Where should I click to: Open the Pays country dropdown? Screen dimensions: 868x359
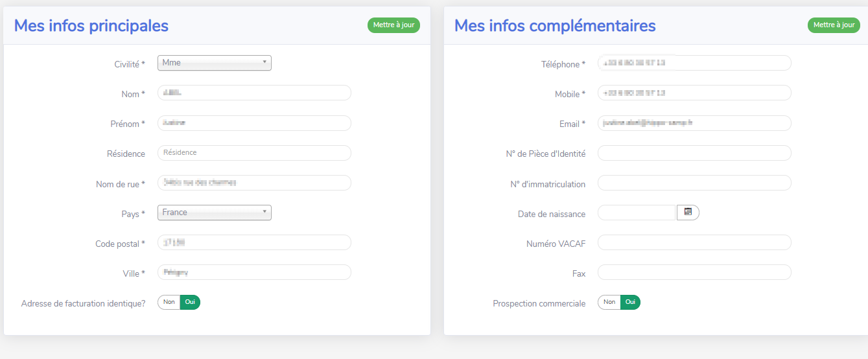[214, 213]
